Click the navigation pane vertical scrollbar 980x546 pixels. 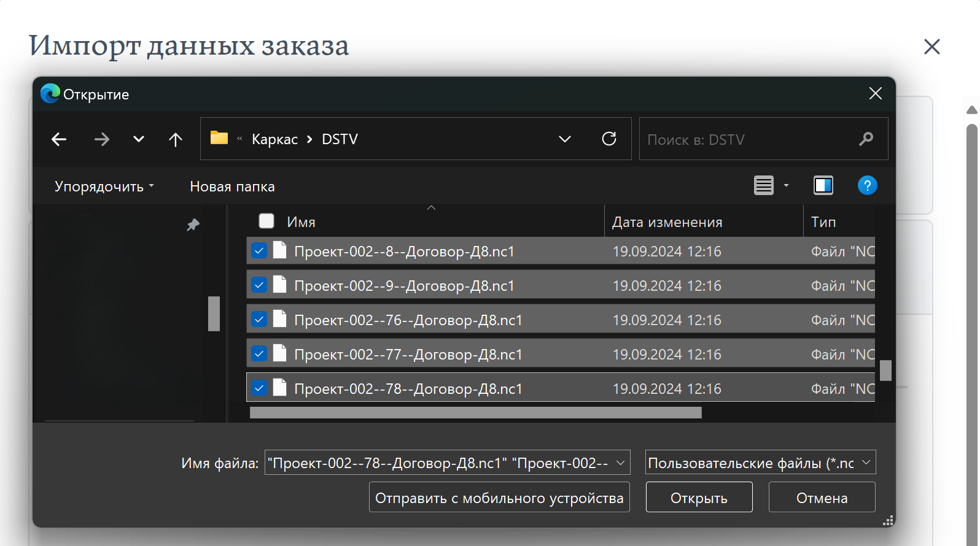tap(214, 313)
